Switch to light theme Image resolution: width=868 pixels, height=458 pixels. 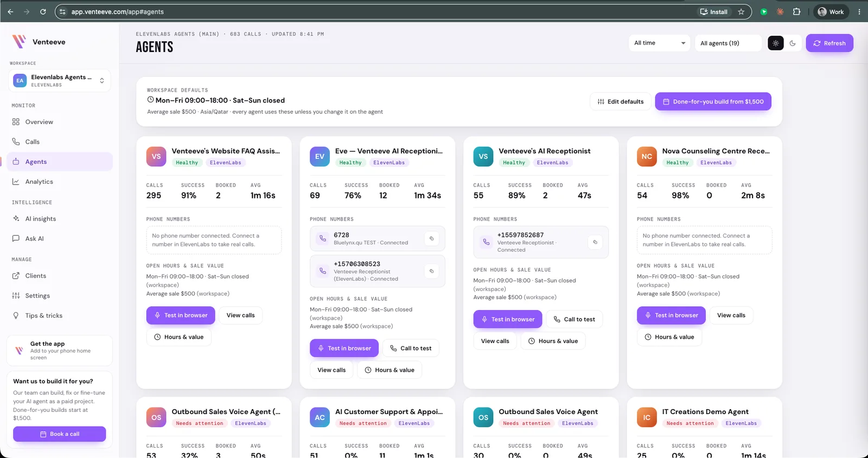tap(776, 43)
